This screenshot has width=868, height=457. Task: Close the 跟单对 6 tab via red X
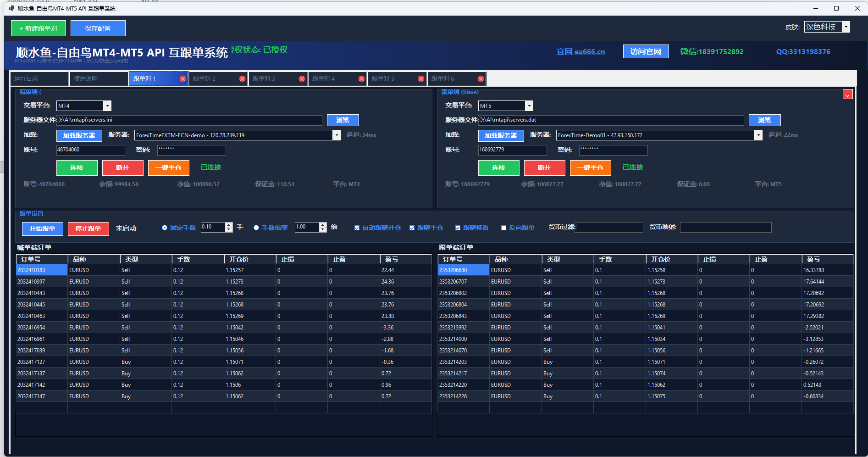click(x=481, y=79)
